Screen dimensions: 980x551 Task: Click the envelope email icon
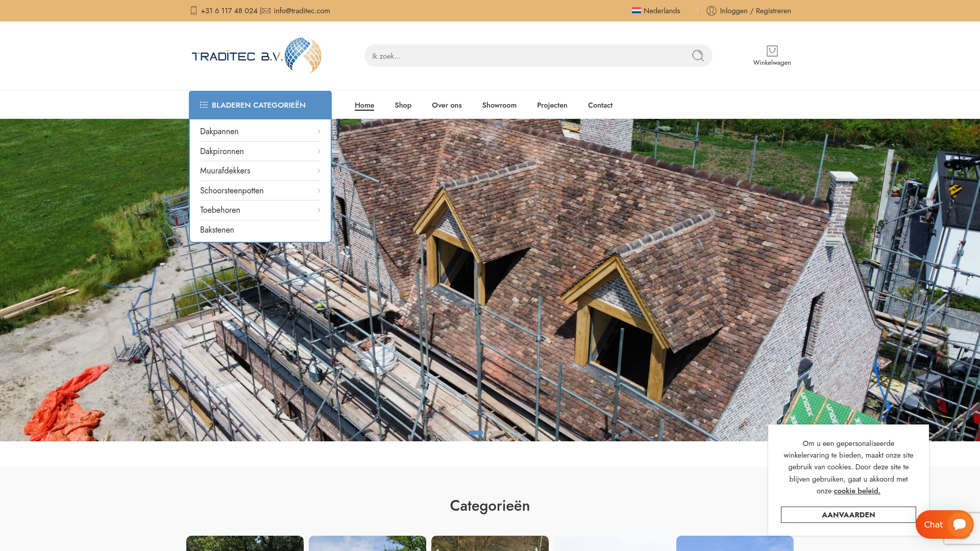click(266, 11)
